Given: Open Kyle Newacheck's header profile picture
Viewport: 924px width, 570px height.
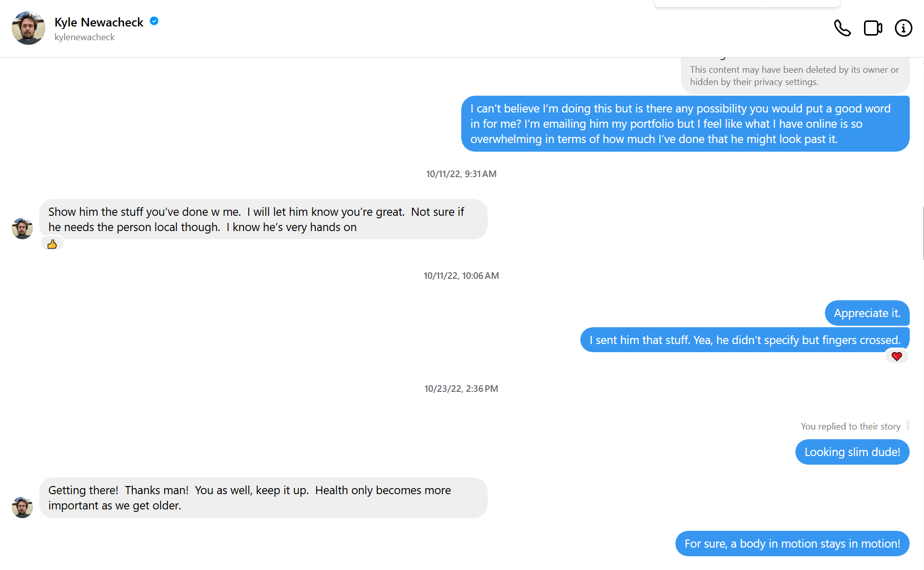Looking at the screenshot, I should (28, 28).
